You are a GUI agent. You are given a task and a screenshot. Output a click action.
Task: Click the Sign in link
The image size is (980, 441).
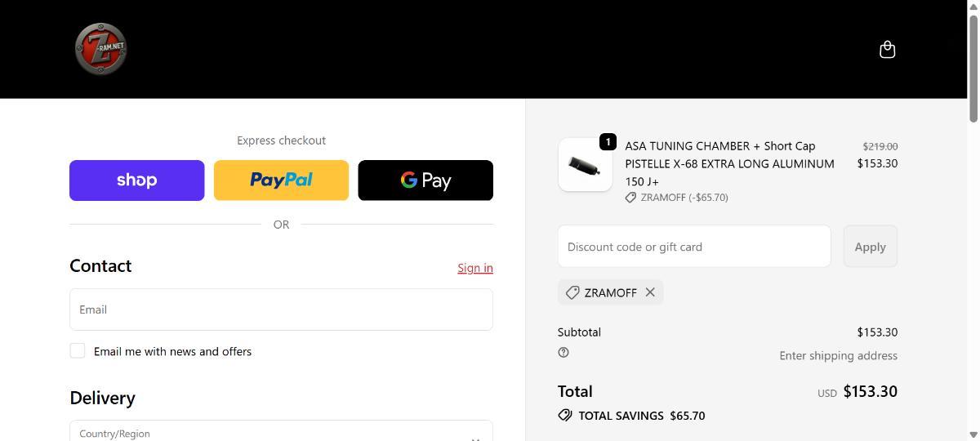point(474,268)
